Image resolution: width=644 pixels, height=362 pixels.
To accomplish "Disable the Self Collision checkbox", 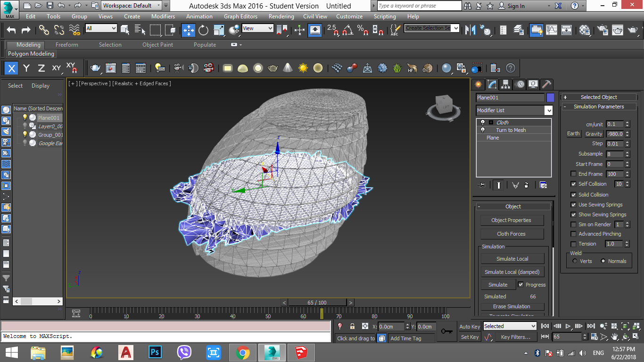I will [573, 184].
